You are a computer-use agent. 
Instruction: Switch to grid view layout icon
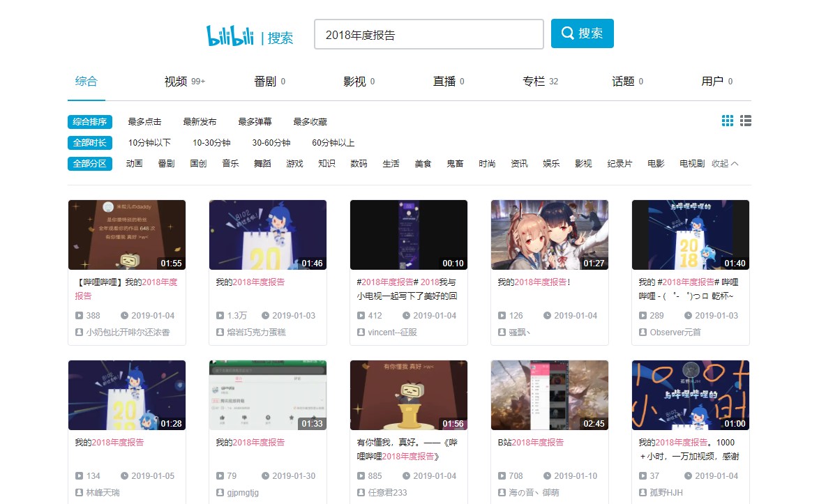click(x=728, y=121)
